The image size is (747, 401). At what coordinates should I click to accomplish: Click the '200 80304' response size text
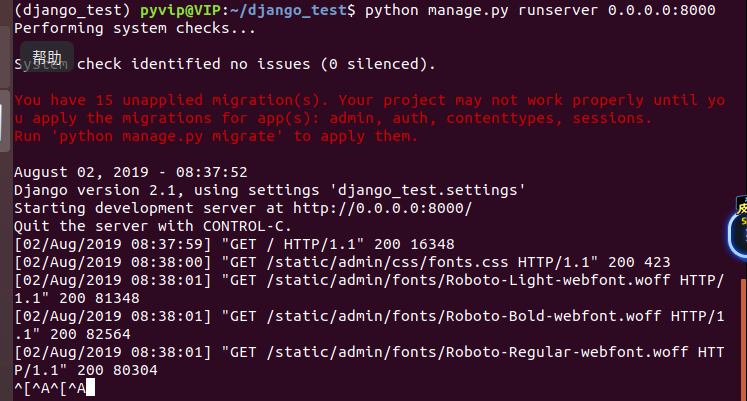pyautogui.click(x=117, y=371)
